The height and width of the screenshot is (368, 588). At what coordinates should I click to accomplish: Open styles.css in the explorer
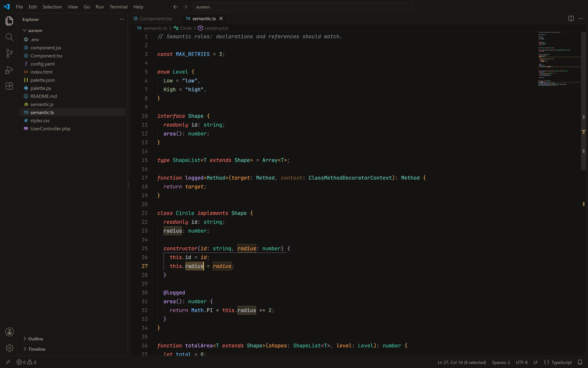click(73, 121)
